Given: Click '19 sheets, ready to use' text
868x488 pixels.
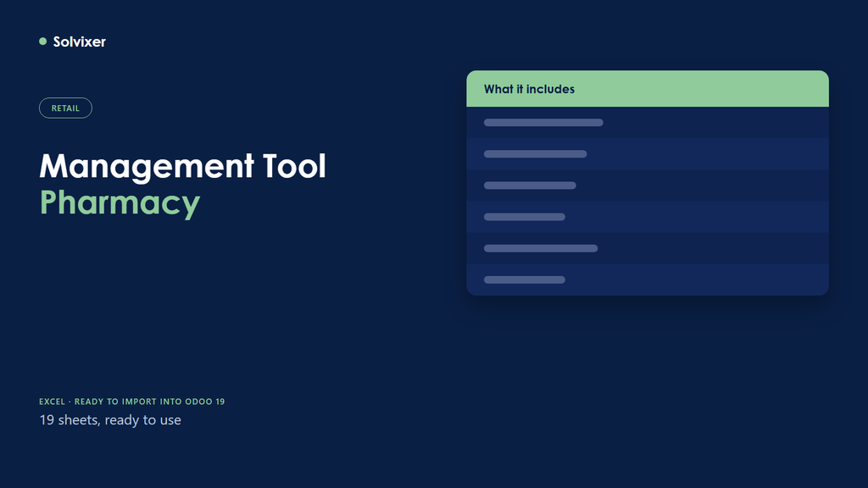Looking at the screenshot, I should click(x=110, y=420).
